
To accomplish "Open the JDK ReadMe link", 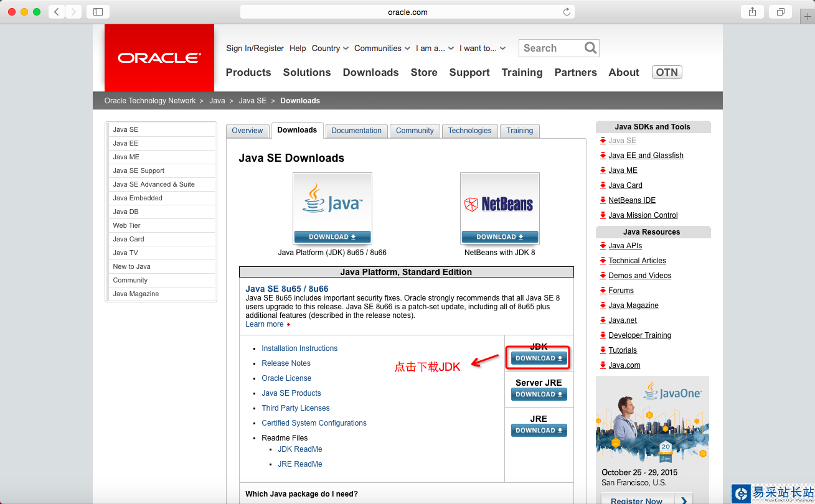I will pyautogui.click(x=300, y=449).
